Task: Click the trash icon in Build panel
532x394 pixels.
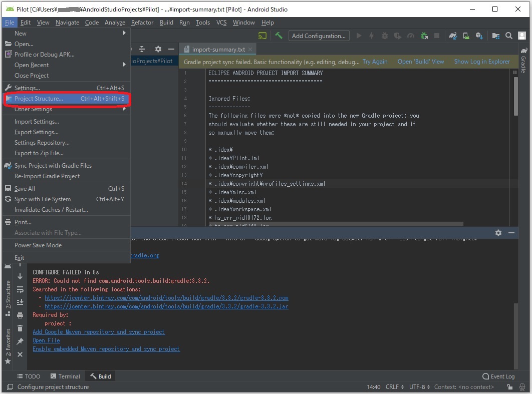Action: 20,328
